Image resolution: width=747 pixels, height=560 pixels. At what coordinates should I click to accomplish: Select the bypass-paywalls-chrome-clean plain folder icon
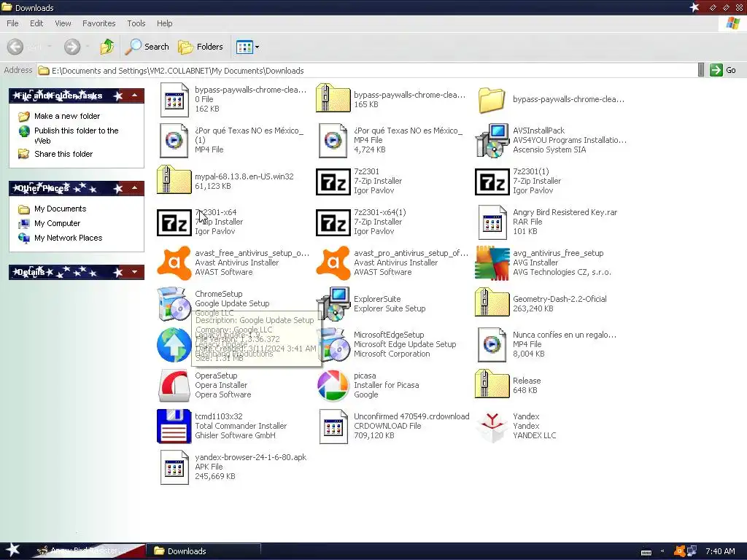492,99
